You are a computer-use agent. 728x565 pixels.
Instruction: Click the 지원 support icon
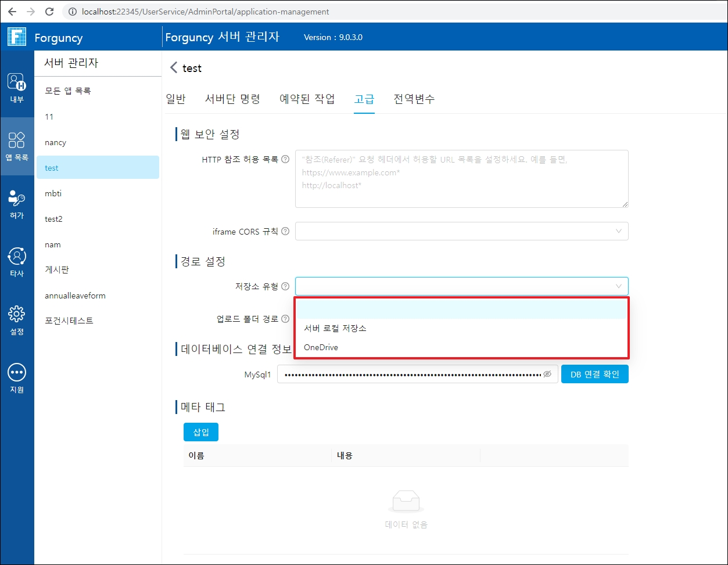pyautogui.click(x=17, y=377)
